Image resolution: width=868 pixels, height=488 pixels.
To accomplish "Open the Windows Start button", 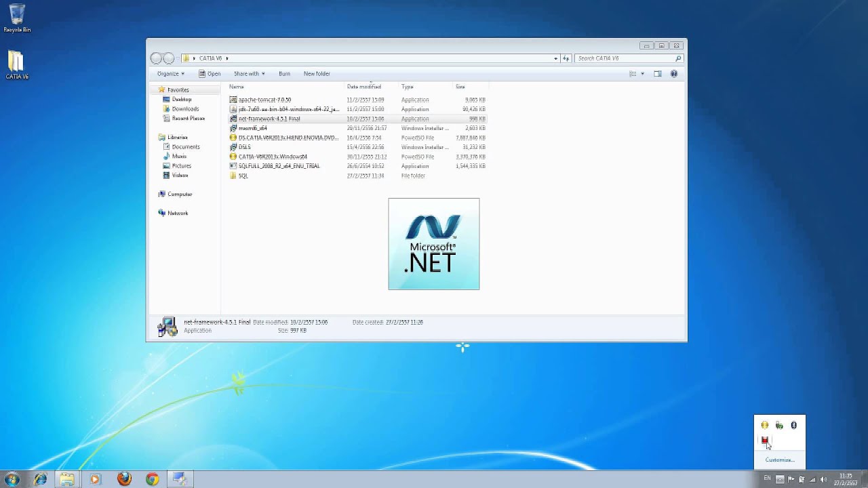I will [x=12, y=479].
